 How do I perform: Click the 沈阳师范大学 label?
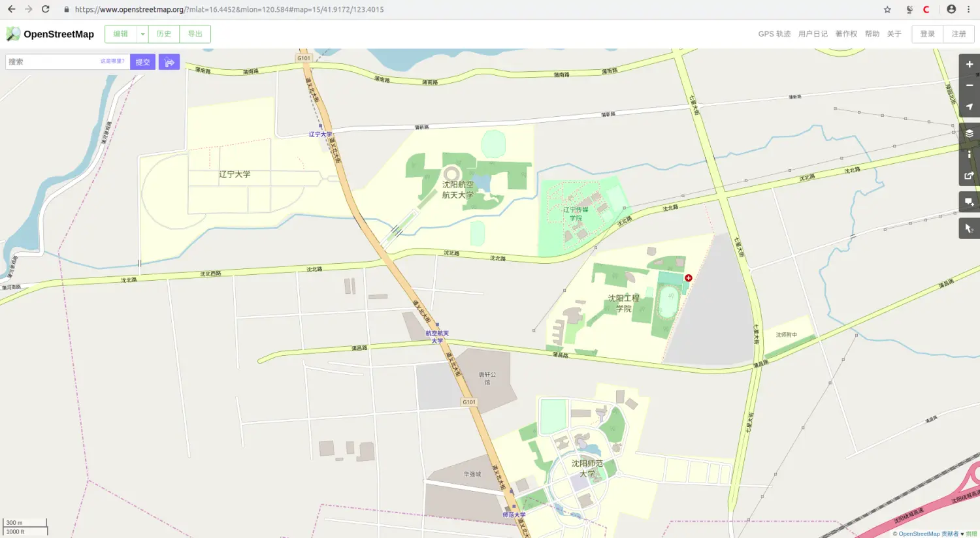587,468
